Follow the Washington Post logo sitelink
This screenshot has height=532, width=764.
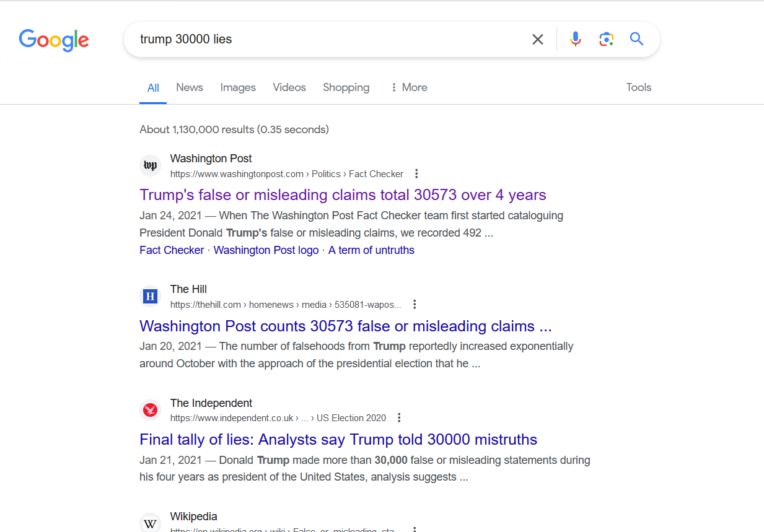[266, 250]
